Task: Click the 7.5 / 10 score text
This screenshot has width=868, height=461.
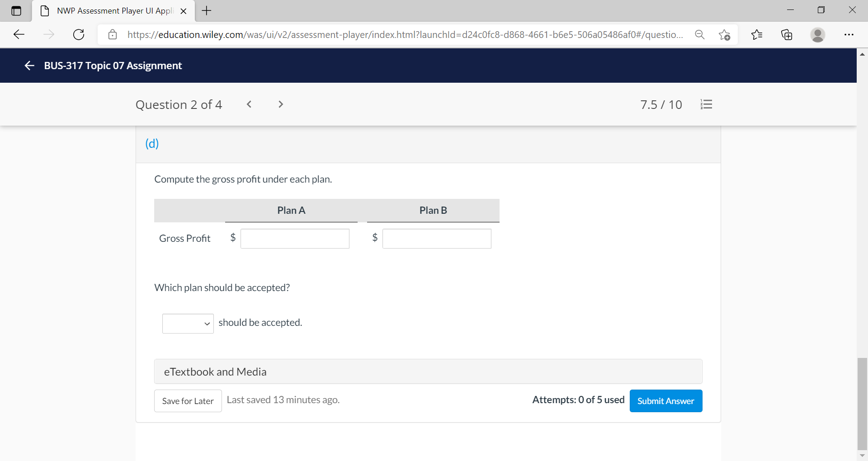Action: [x=661, y=105]
